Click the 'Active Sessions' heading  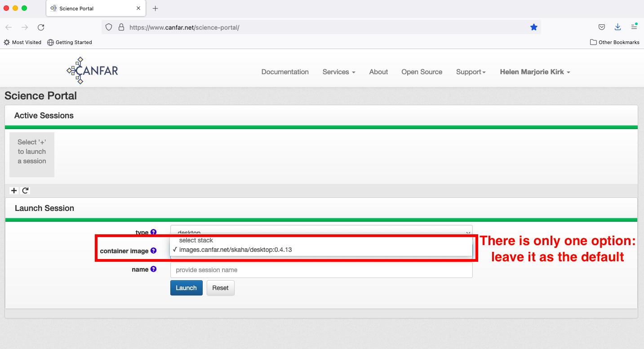[44, 116]
